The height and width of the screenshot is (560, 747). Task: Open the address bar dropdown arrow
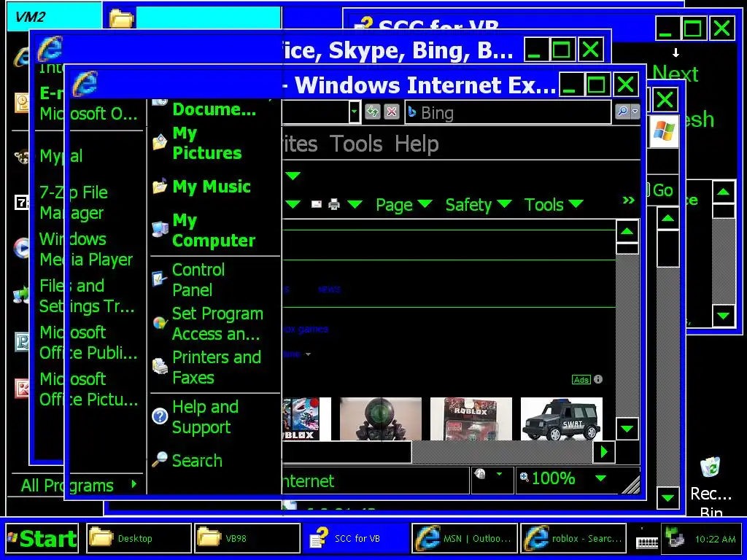click(x=354, y=112)
